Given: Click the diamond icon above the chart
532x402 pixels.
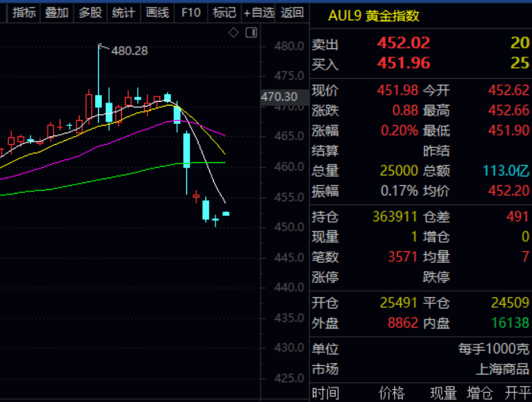Looking at the screenshot, I should coord(234,32).
